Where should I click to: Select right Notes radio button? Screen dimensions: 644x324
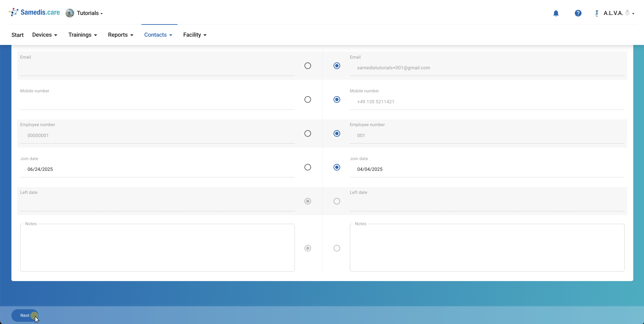pyautogui.click(x=336, y=248)
